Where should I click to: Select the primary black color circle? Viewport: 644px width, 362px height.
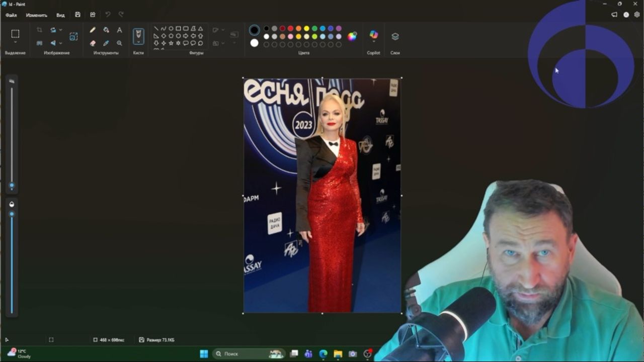[255, 30]
